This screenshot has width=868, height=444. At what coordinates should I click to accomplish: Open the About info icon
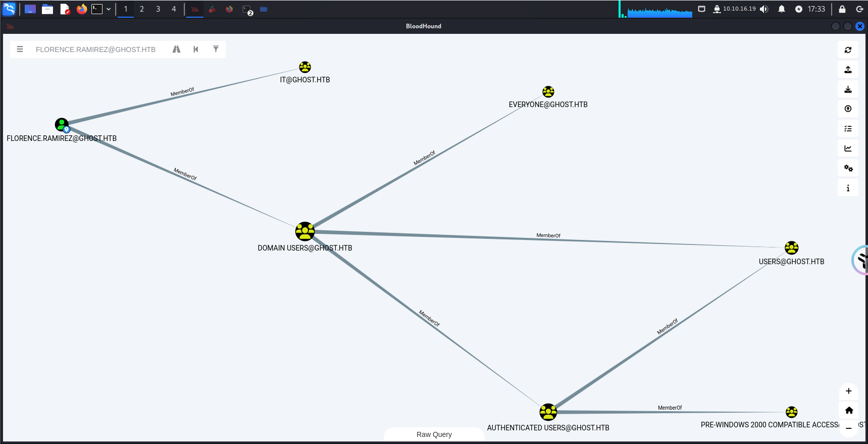point(848,188)
